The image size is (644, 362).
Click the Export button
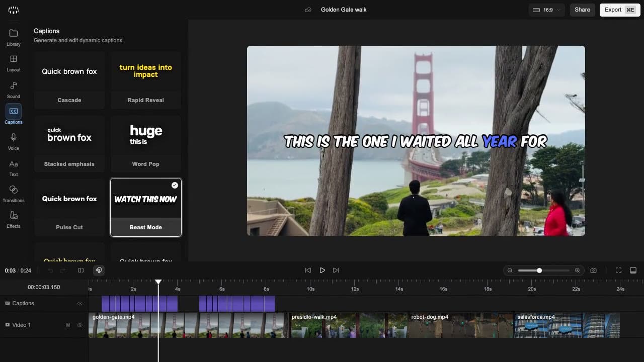click(619, 10)
